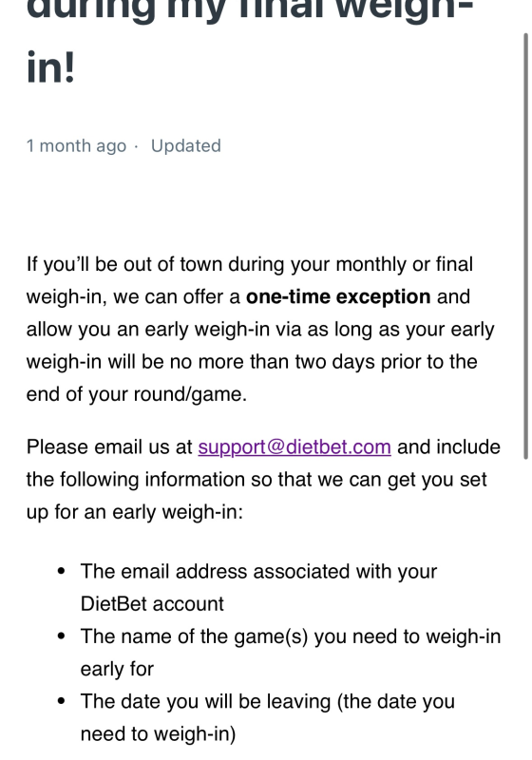Image resolution: width=532 pixels, height=760 pixels.
Task: Click the words "Please email us at"
Action: (x=109, y=446)
